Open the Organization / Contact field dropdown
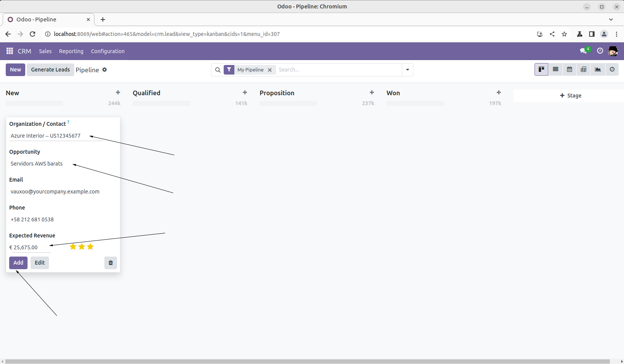Image resolution: width=624 pixels, height=364 pixels. pos(55,136)
